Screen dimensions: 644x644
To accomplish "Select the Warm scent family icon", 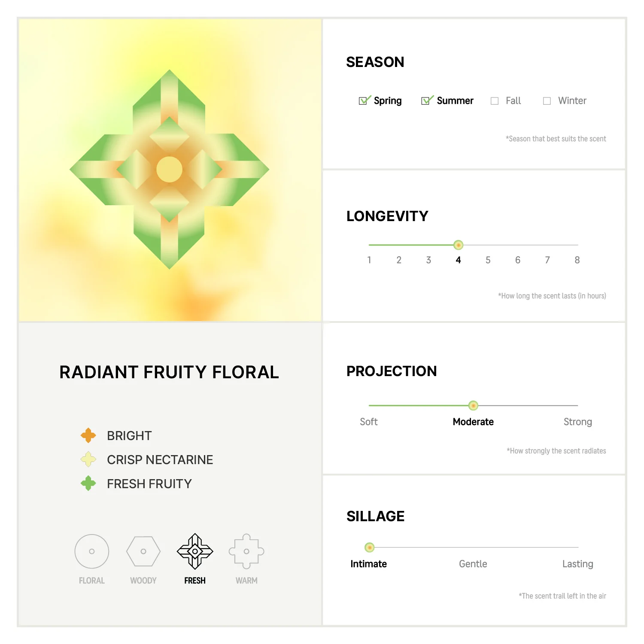I will coord(246,551).
